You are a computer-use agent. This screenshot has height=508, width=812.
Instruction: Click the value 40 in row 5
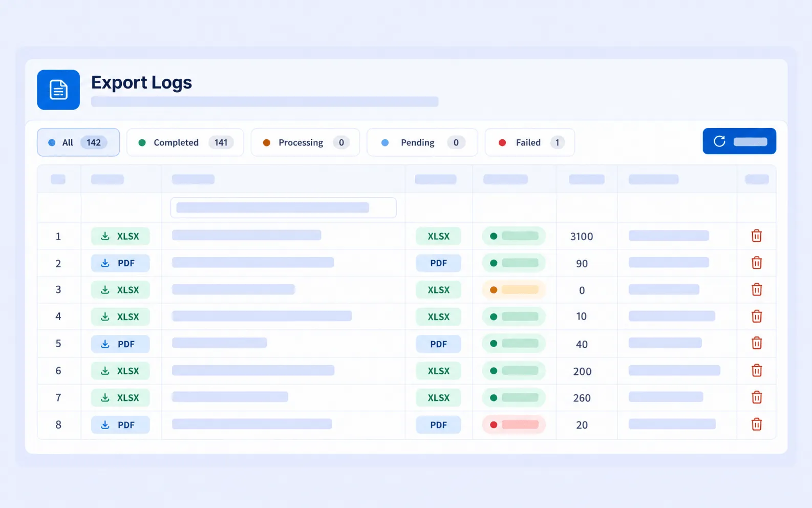coord(582,344)
